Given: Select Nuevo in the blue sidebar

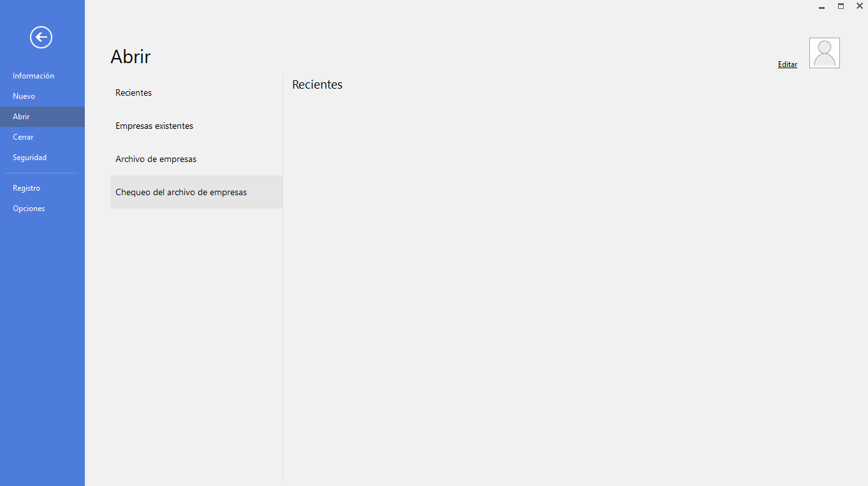Looking at the screenshot, I should coord(42,96).
